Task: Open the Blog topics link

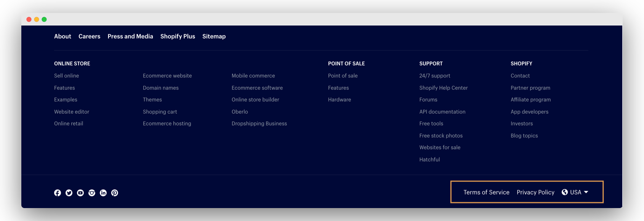Action: 524,136
